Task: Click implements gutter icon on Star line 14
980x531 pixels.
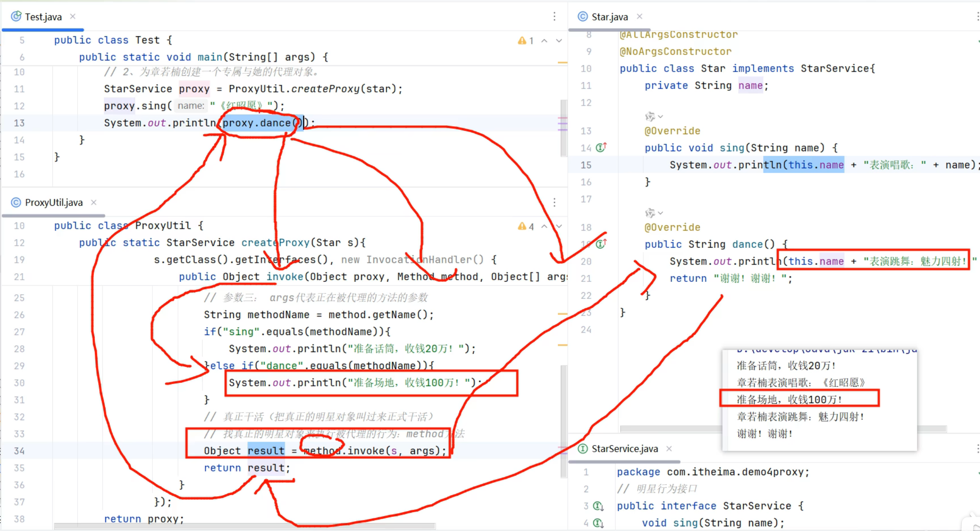Action: coord(601,147)
